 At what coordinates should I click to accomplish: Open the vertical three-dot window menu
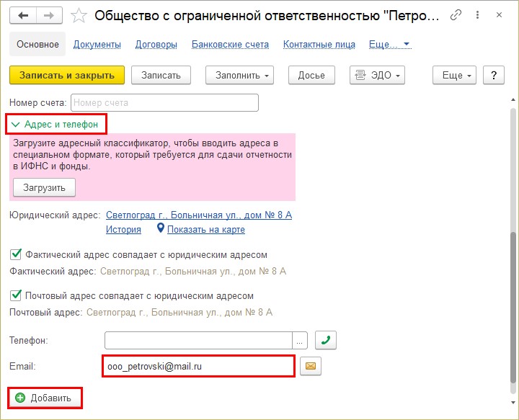click(x=477, y=15)
